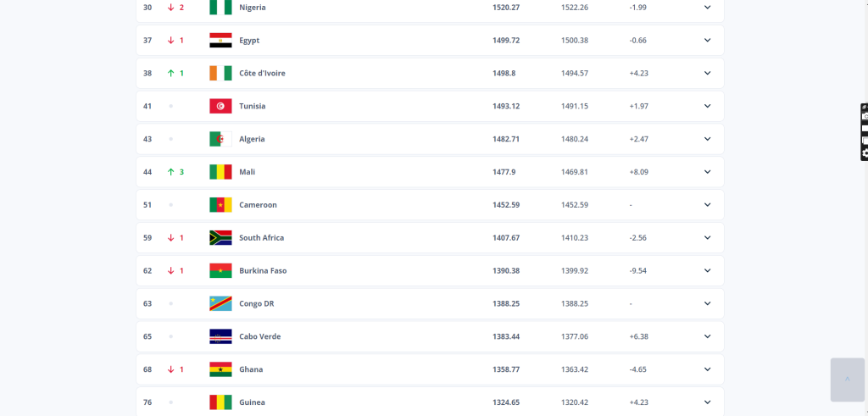
Task: Click Mali's up 3 rank change indicator
Action: (x=175, y=172)
